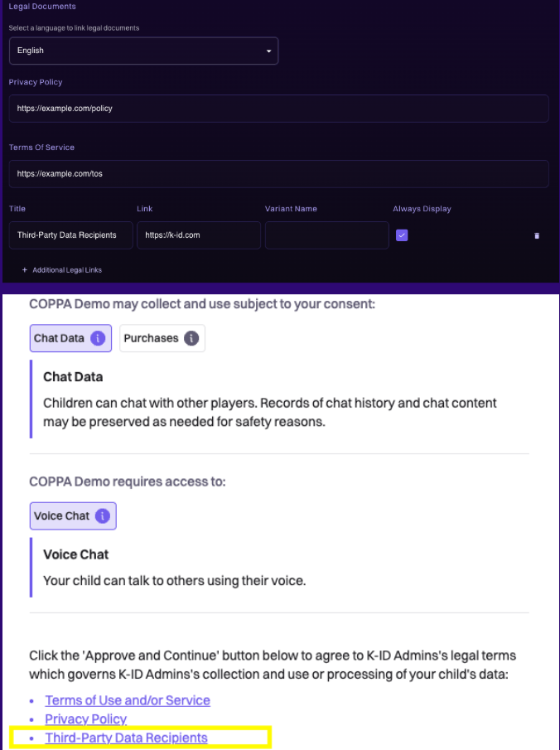Click the Privacy Policy URL input field
Screen dimensions: 560x750
point(278,108)
